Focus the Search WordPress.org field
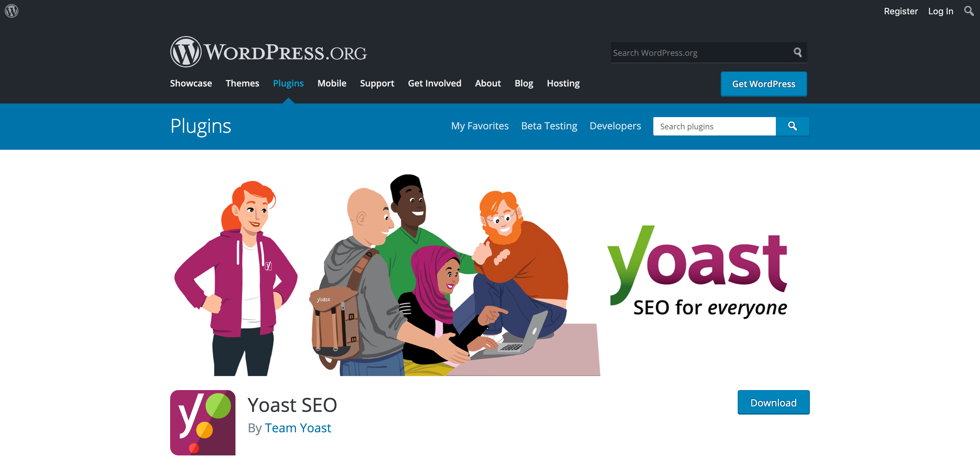The width and height of the screenshot is (980, 467). point(701,52)
